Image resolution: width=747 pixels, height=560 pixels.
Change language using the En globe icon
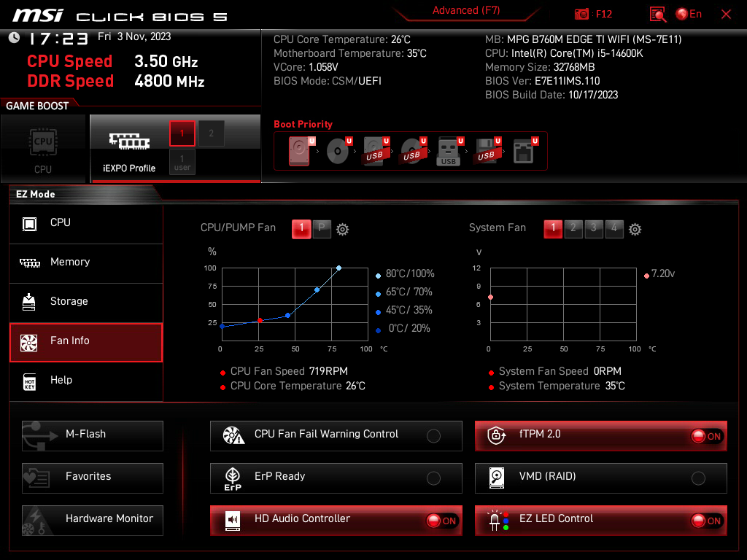click(x=689, y=14)
